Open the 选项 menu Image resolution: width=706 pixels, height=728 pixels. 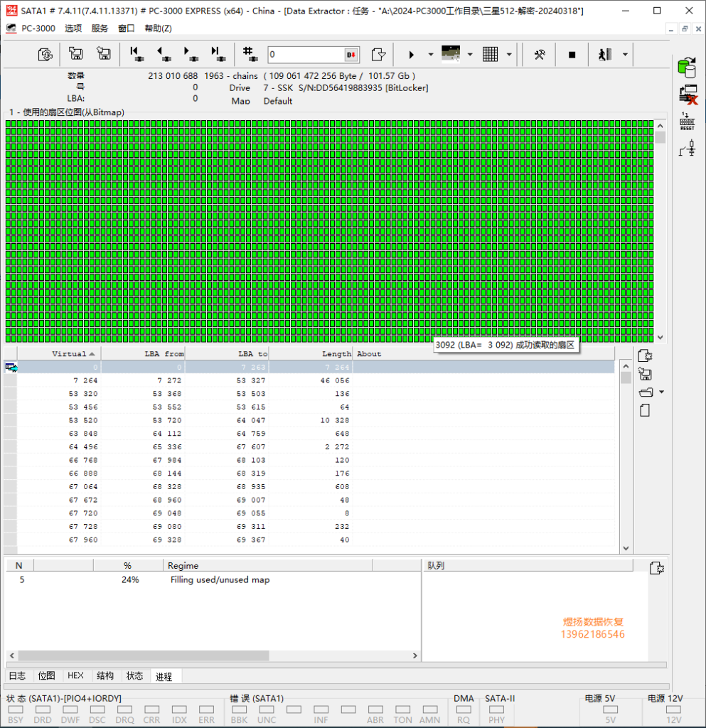tap(73, 28)
